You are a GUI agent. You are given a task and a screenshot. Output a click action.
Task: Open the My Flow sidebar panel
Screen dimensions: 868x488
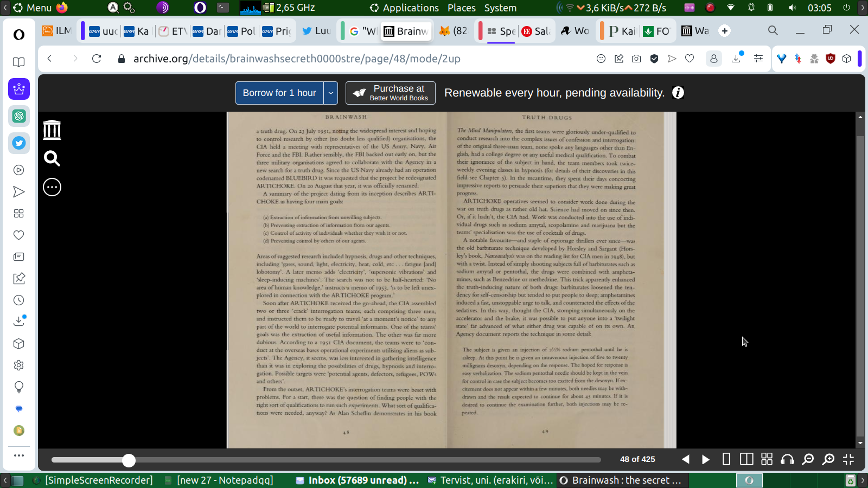click(19, 192)
